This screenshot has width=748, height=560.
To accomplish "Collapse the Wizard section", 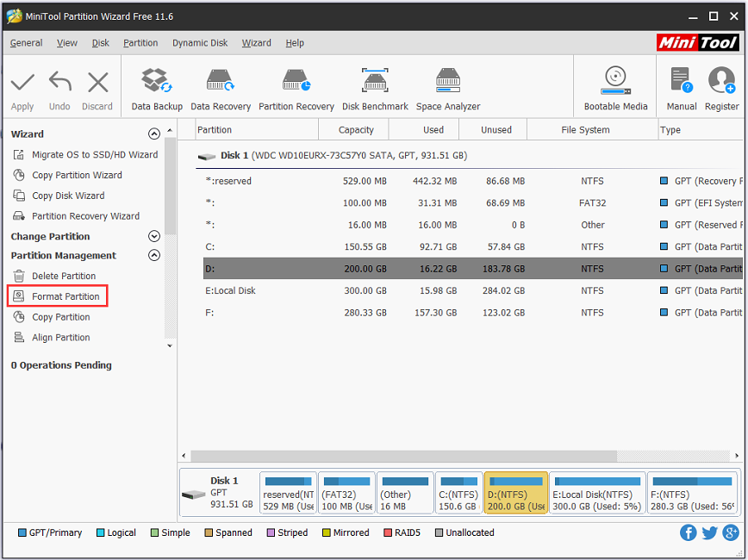I will coord(153,134).
